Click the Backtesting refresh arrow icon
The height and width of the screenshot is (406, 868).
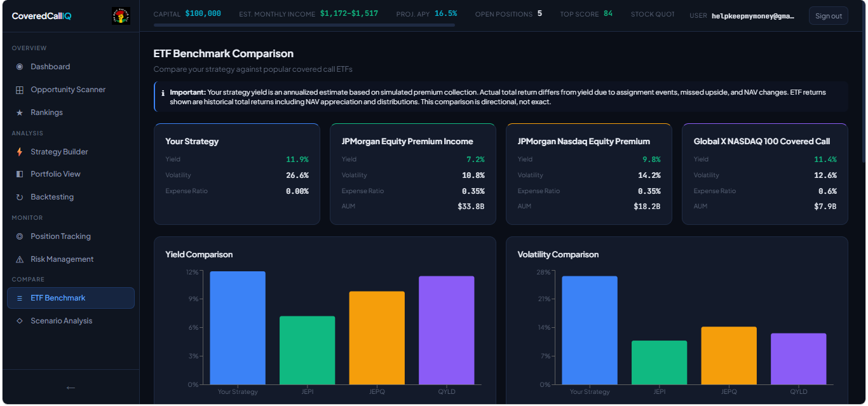pyautogui.click(x=20, y=197)
